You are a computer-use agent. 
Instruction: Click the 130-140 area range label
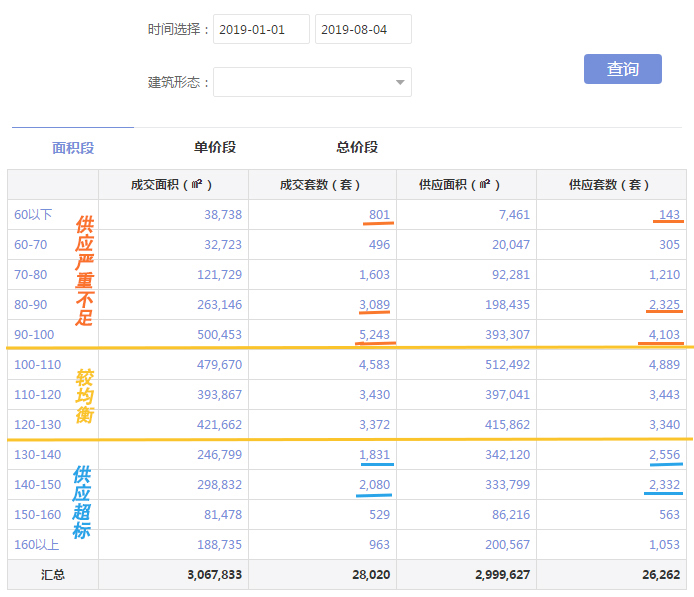point(37,455)
